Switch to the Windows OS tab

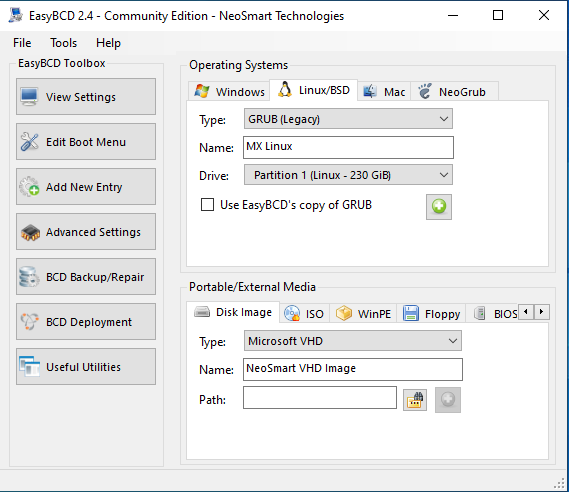coord(229,91)
